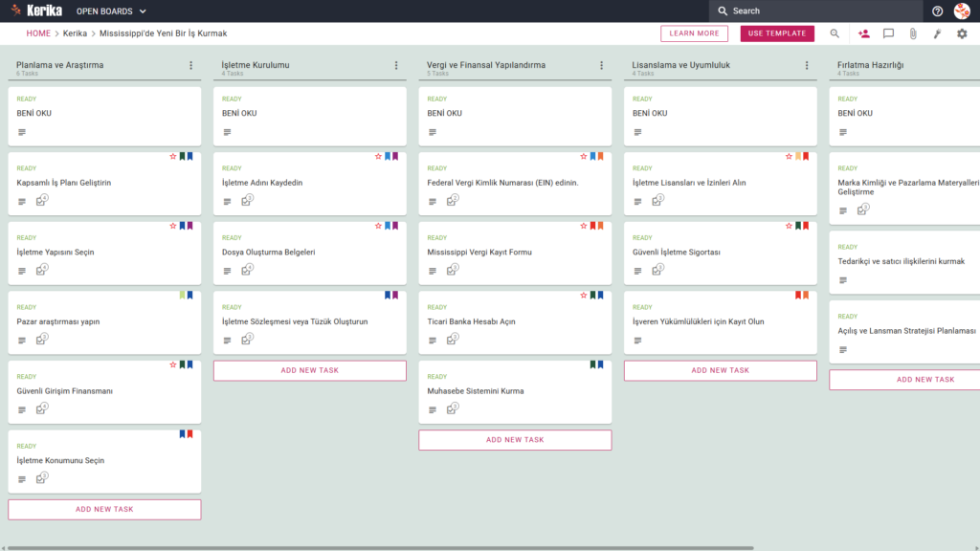
Task: Open Kerika breadcrumb
Action: [x=75, y=33]
